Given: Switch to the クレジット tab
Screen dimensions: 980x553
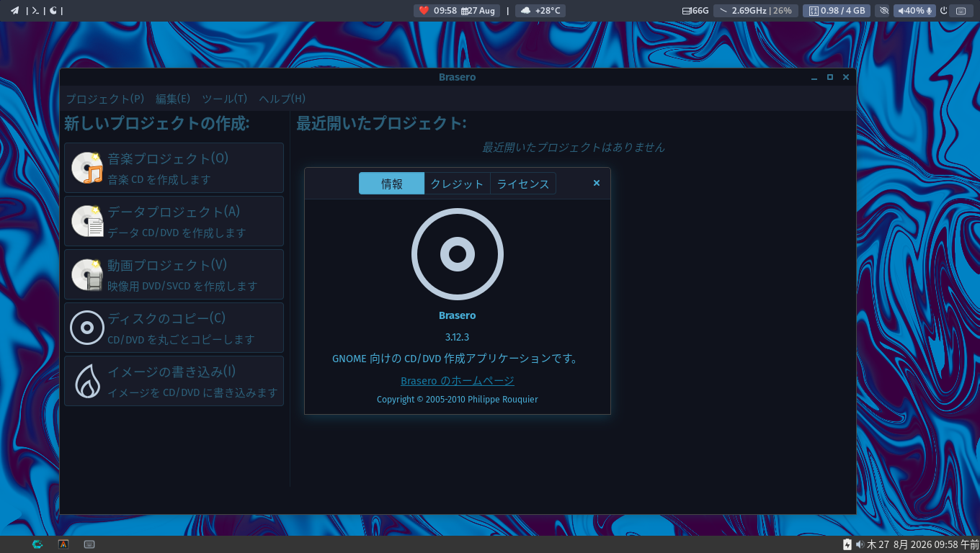Looking at the screenshot, I should (x=457, y=184).
